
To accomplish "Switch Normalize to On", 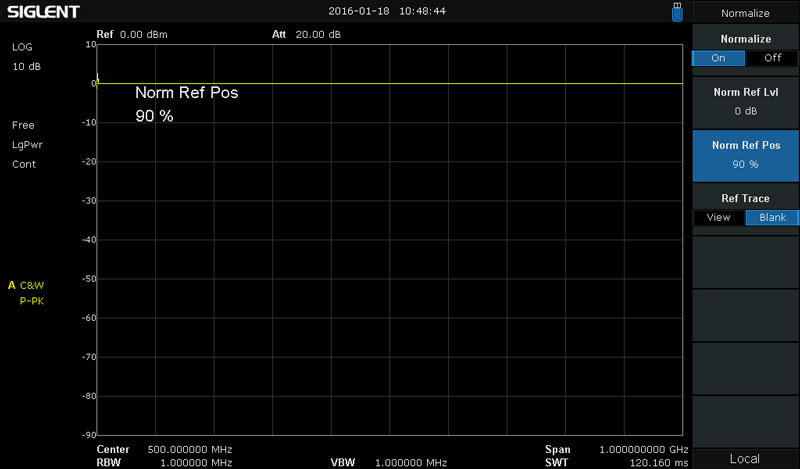I will coord(718,58).
